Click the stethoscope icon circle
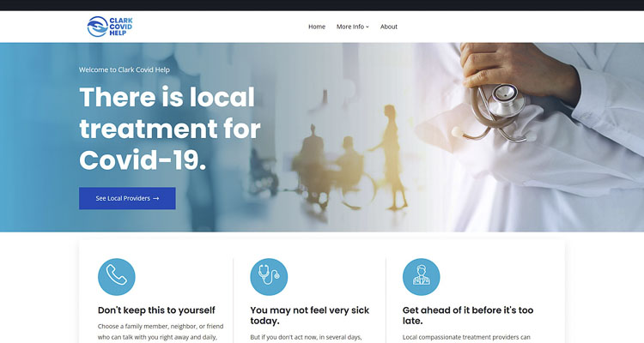This screenshot has height=343, width=644. click(269, 277)
